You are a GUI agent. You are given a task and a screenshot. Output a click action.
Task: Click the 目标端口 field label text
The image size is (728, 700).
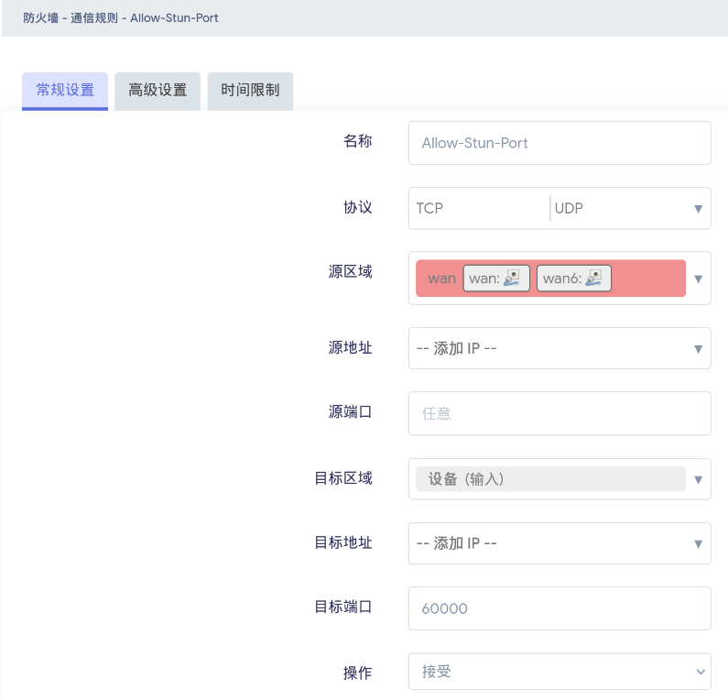pos(343,607)
